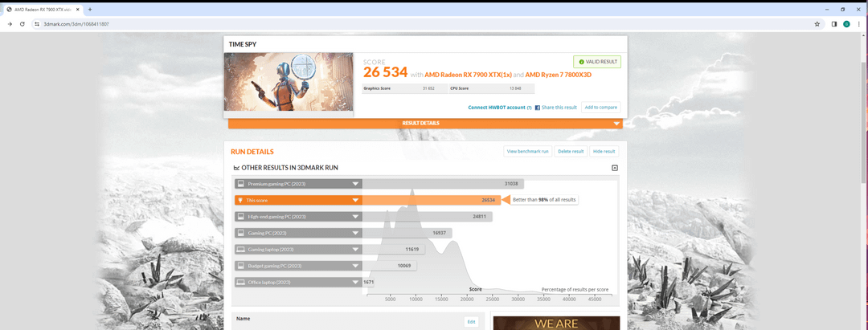The image size is (868, 330).
Task: Expand the Premium gaming PC (2023) dropdown arrow
Action: [x=355, y=184]
